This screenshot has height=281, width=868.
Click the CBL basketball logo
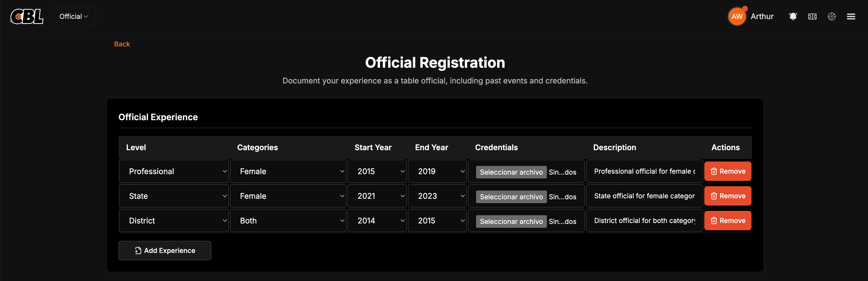(27, 16)
